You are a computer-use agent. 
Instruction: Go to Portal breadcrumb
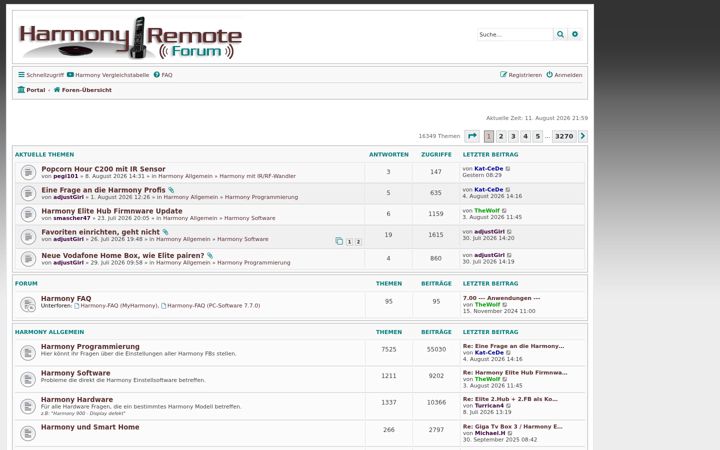click(x=31, y=90)
